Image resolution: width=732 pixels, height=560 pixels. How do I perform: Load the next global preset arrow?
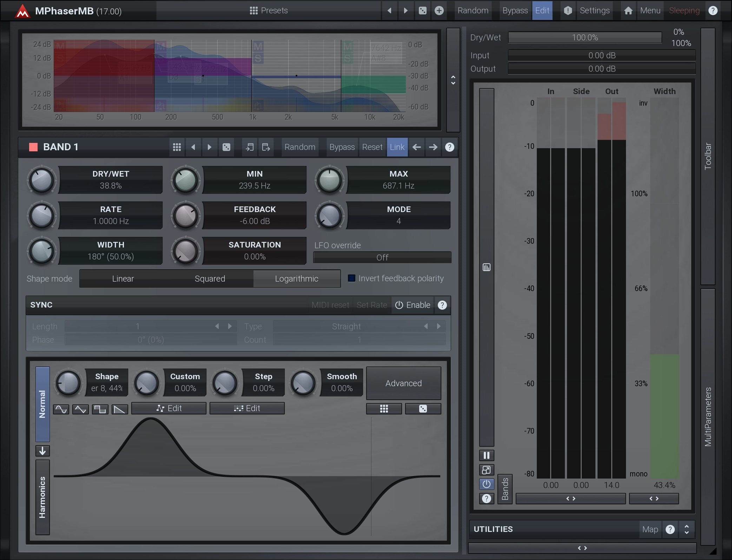[x=406, y=11]
